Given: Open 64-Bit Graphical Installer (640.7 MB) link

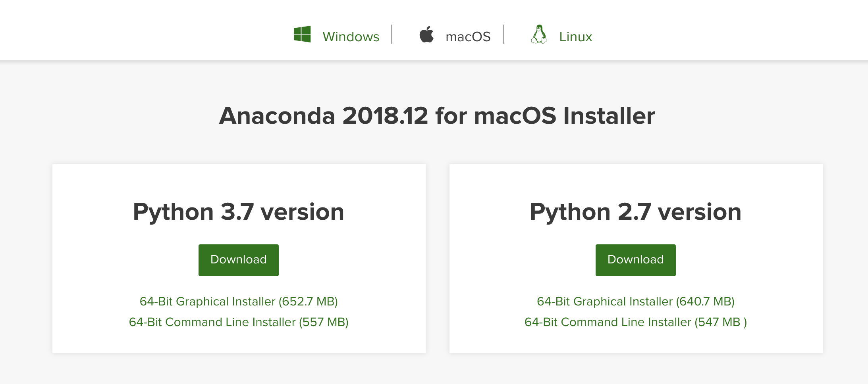Looking at the screenshot, I should 635,301.
